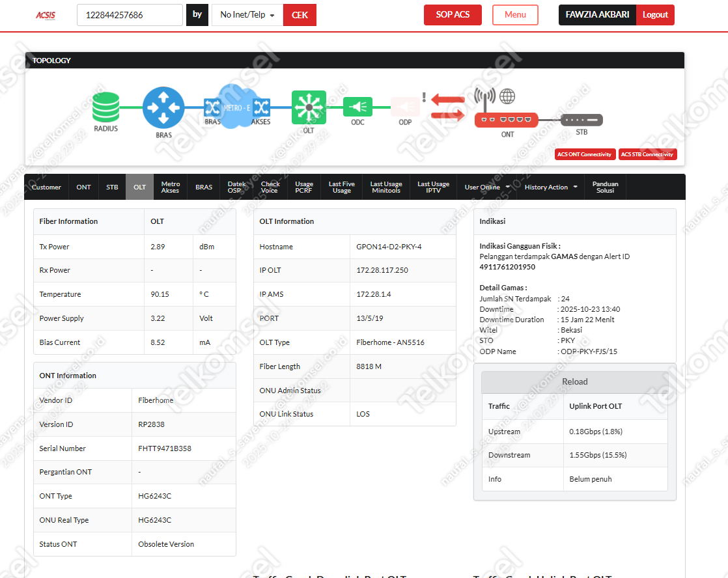Open the Panduan Solusi tab
The width and height of the screenshot is (728, 578).
(x=606, y=187)
